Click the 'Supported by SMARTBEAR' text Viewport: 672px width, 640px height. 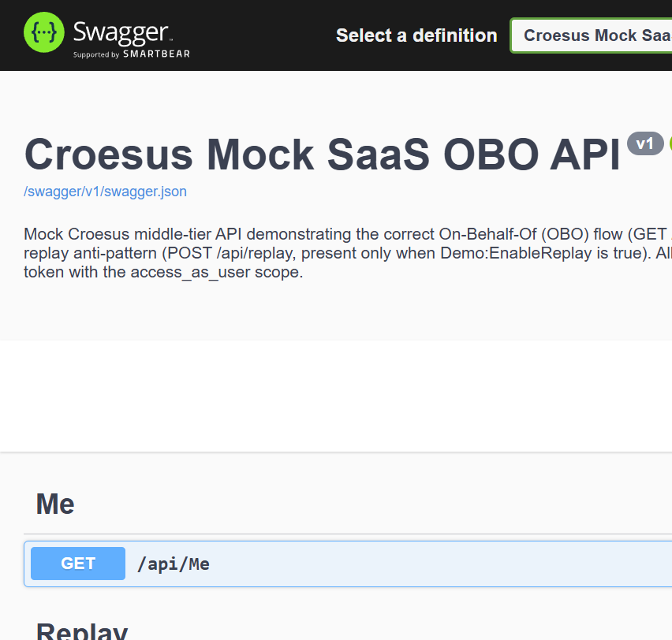coord(132,54)
